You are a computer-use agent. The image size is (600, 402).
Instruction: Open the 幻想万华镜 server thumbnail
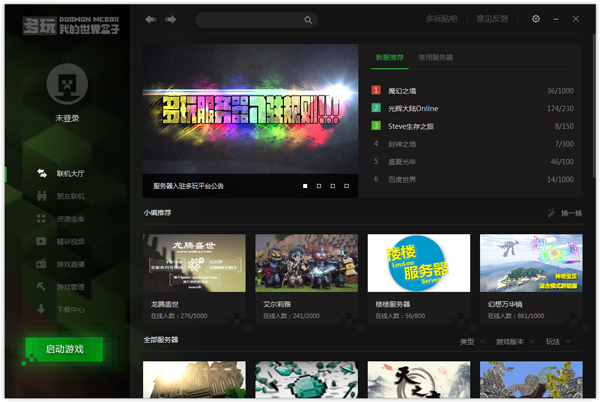[531, 263]
